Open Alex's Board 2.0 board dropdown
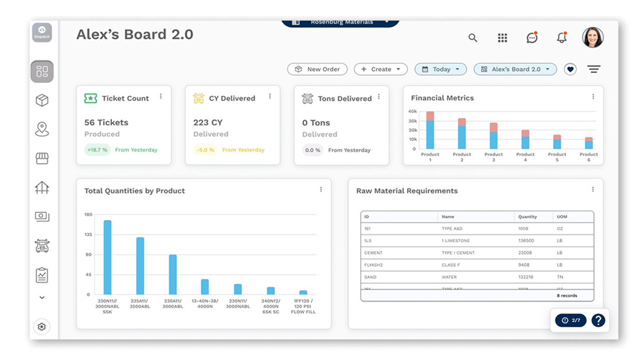 coord(515,70)
